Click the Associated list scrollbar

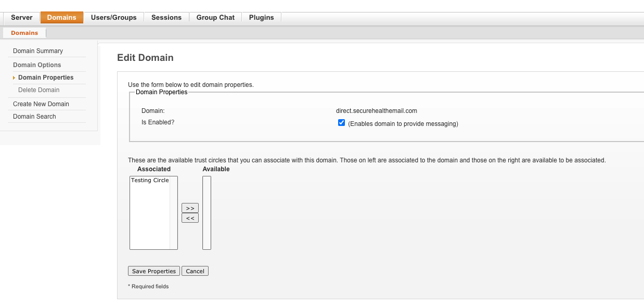173,213
